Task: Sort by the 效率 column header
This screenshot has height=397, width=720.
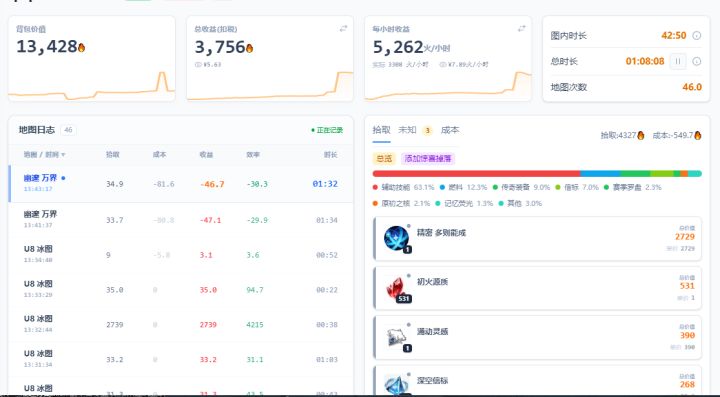Action: (x=253, y=155)
